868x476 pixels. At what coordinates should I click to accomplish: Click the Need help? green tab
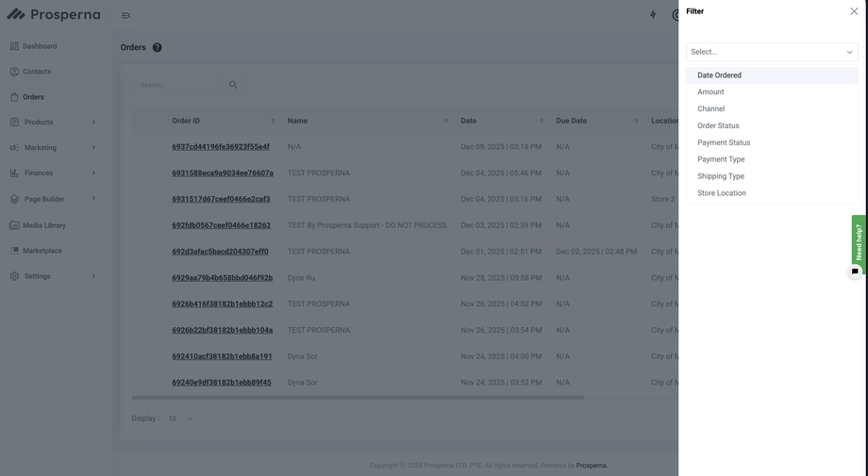(859, 242)
